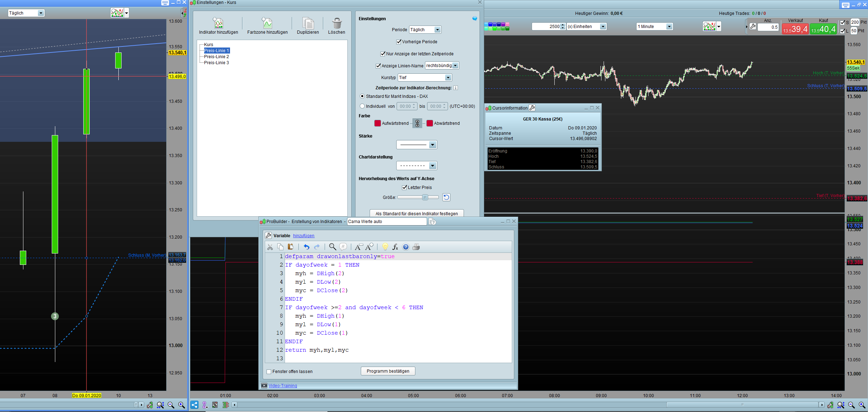Click the Löschen trash icon
The width and height of the screenshot is (868, 412).
pyautogui.click(x=336, y=23)
